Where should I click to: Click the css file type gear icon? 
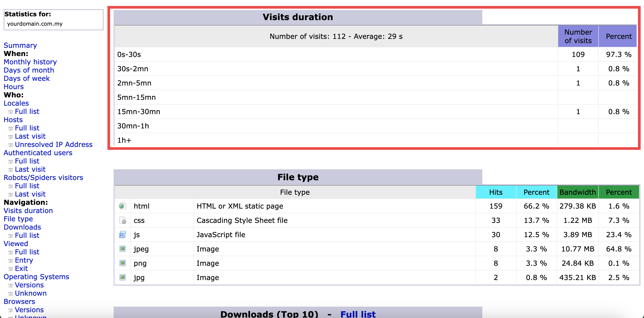pos(123,220)
